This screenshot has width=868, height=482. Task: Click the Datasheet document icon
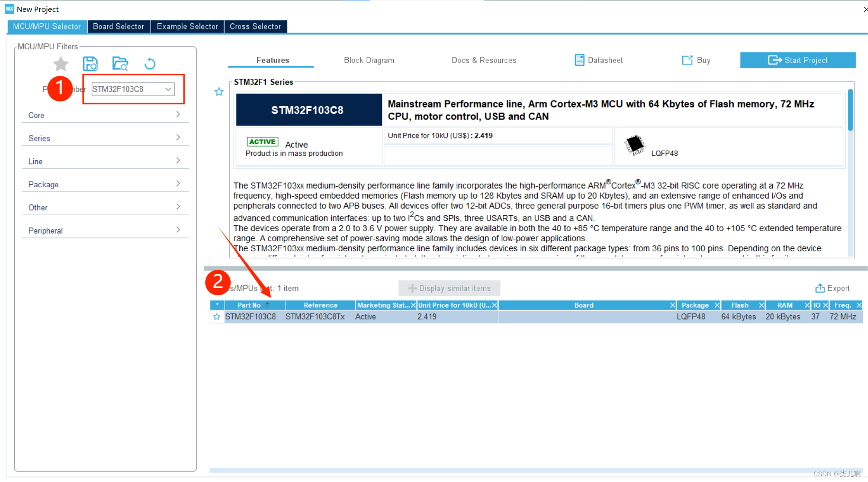pyautogui.click(x=579, y=60)
